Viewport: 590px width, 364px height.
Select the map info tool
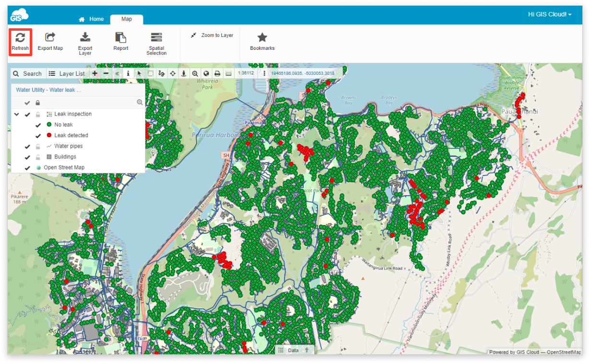(x=128, y=73)
